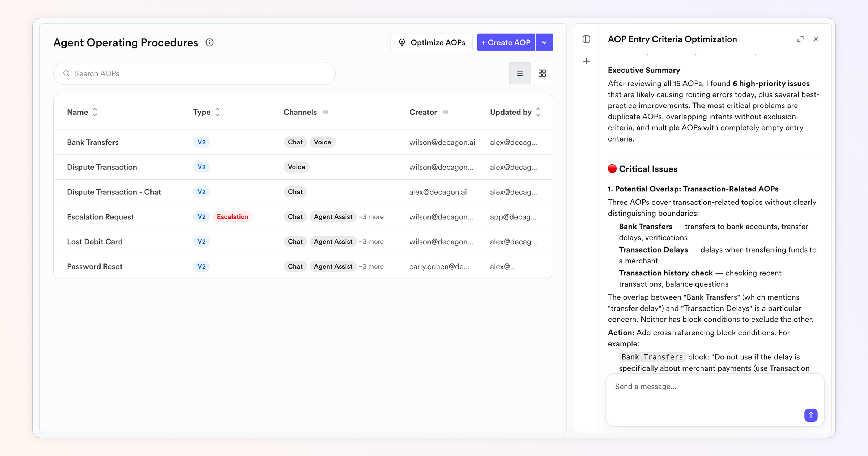The image size is (868, 456).
Task: Open Channels column filter icon
Action: pos(325,112)
